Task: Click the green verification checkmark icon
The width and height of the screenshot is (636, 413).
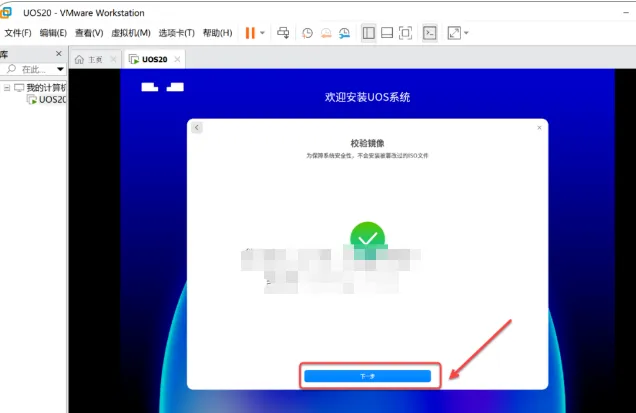Action: tap(367, 239)
